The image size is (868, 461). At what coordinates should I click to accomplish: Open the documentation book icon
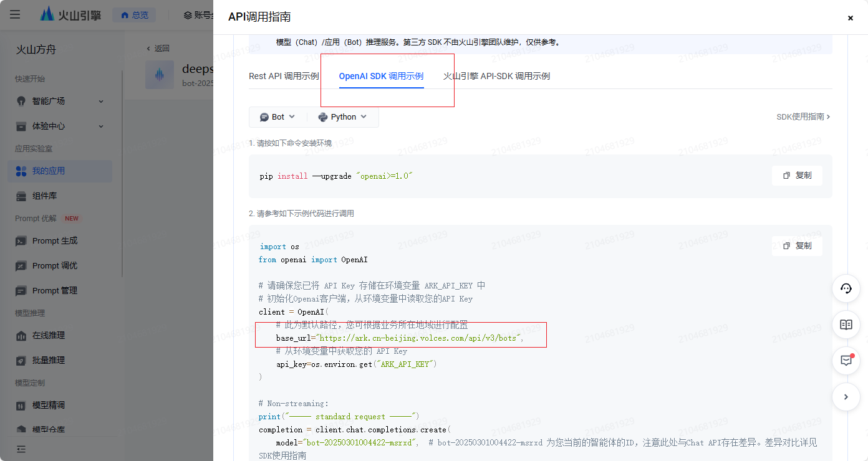pyautogui.click(x=846, y=325)
